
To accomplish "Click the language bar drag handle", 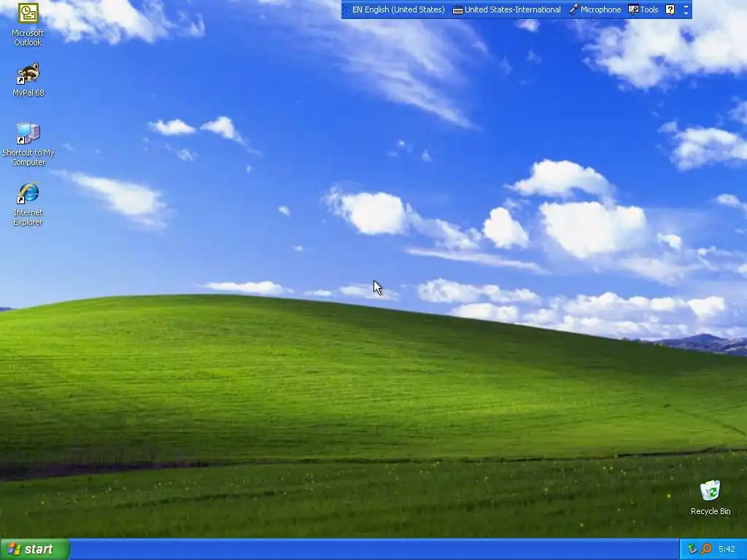I will [345, 9].
